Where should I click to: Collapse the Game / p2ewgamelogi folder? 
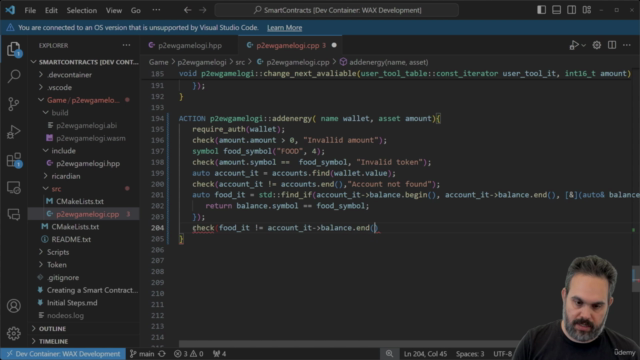click(83, 100)
